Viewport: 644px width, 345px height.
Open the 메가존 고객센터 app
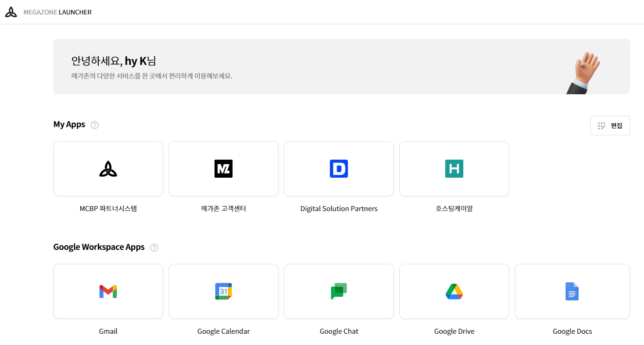point(223,169)
